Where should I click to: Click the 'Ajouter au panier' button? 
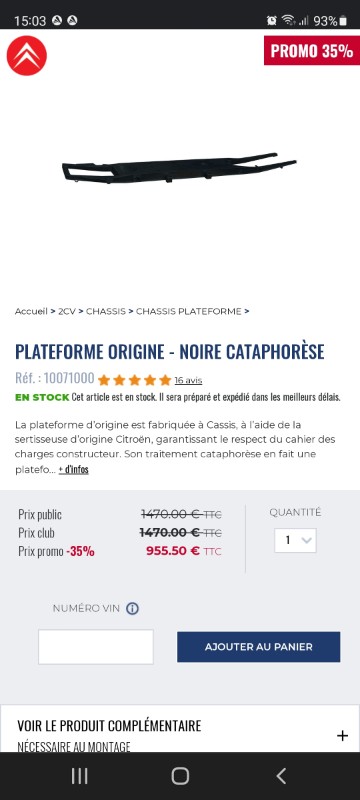pyautogui.click(x=259, y=647)
